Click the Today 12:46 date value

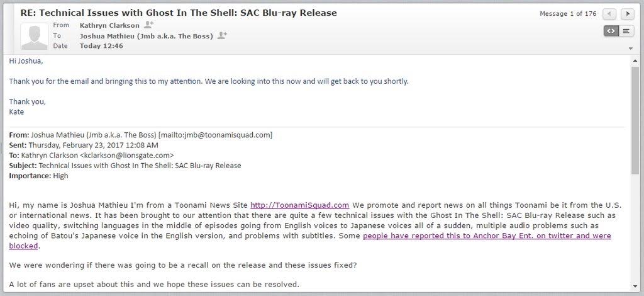coord(101,46)
